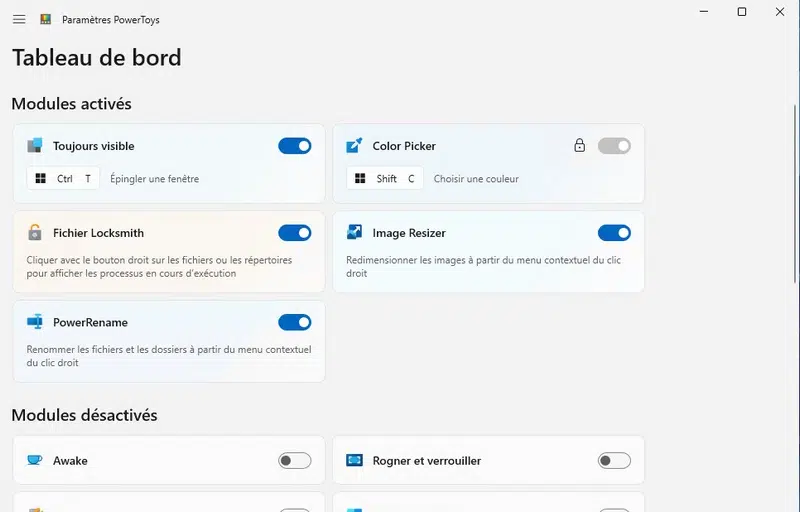Viewport: 800px width, 512px height.
Task: Click the Toujours visible module icon
Action: [x=35, y=146]
